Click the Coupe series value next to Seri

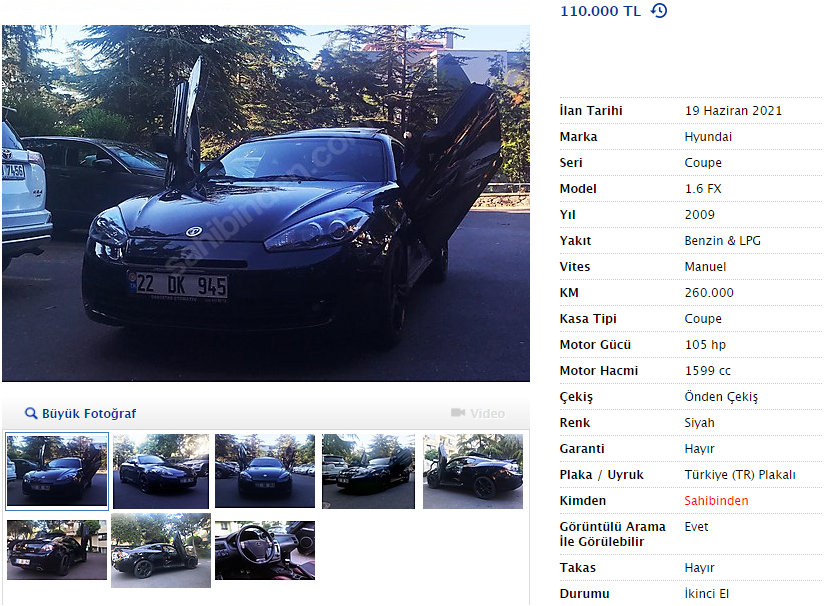[x=703, y=163]
